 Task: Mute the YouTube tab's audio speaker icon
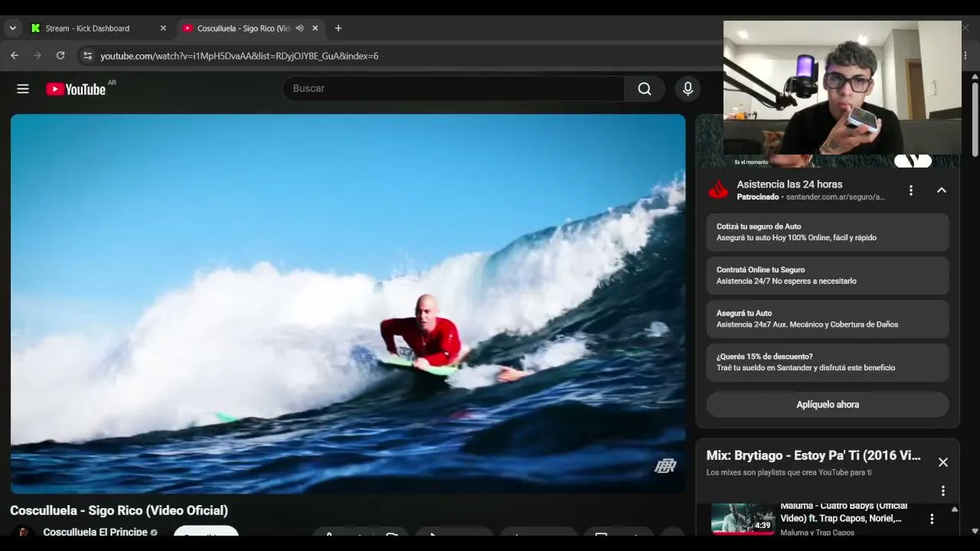tap(299, 28)
